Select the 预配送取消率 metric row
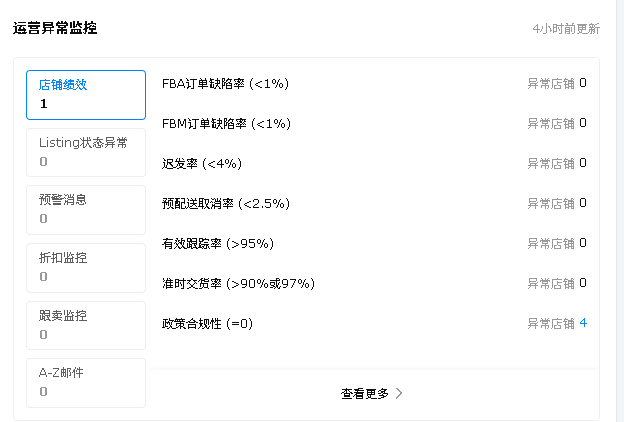624x422 pixels. [x=225, y=203]
